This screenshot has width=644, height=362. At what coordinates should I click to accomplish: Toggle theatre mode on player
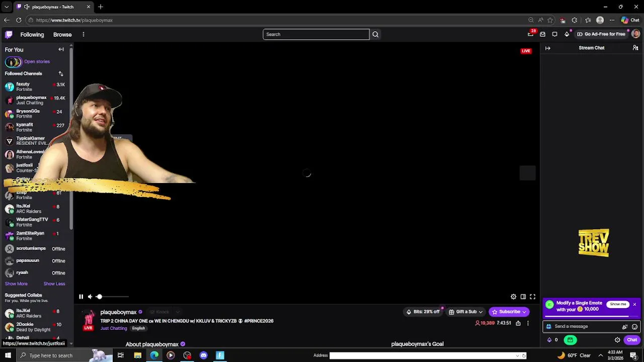click(x=523, y=297)
